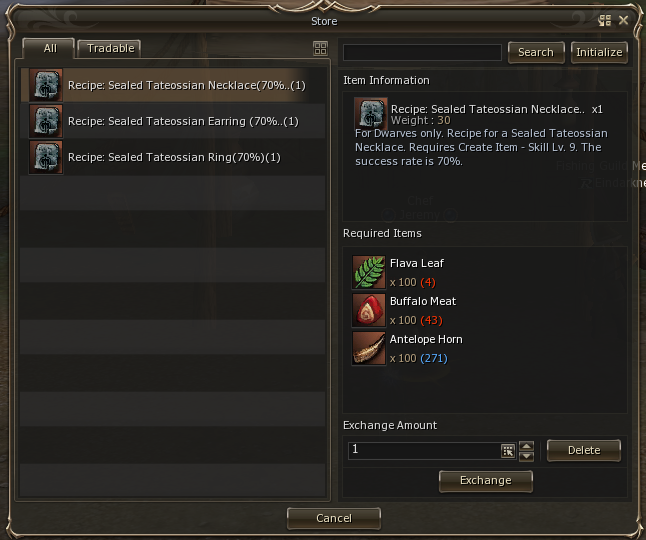Decrease exchange amount with down arrow
The width and height of the screenshot is (646, 540).
tap(527, 456)
